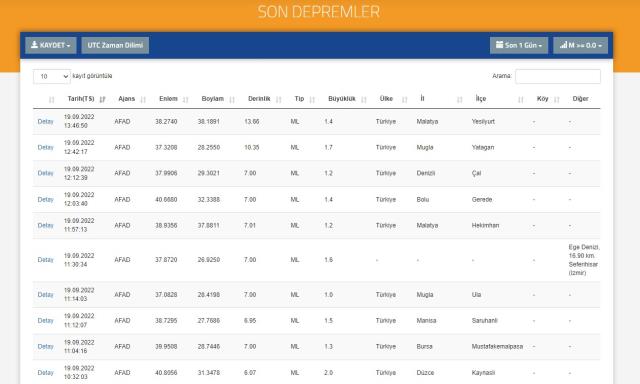Sort by the Tip column sort icon
Viewport: 640px width, 384px height.
[x=312, y=99]
